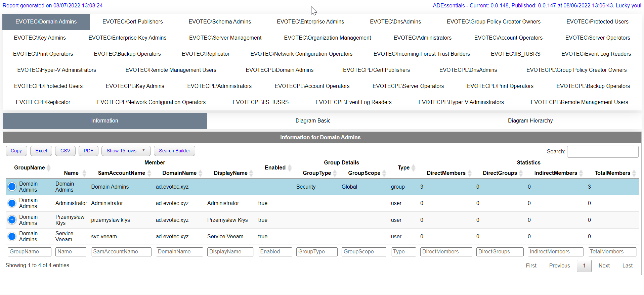Sort by GroupName column arrows
Image resolution: width=644 pixels, height=295 pixels.
coord(49,167)
